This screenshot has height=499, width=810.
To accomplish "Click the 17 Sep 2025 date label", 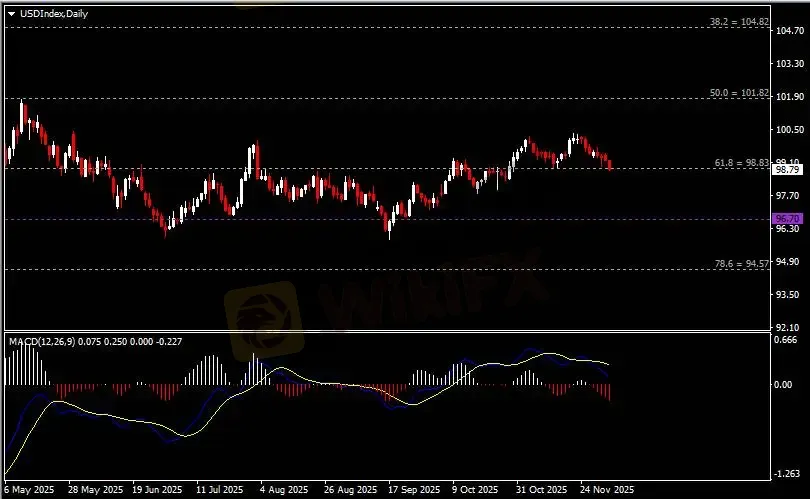I will point(414,490).
